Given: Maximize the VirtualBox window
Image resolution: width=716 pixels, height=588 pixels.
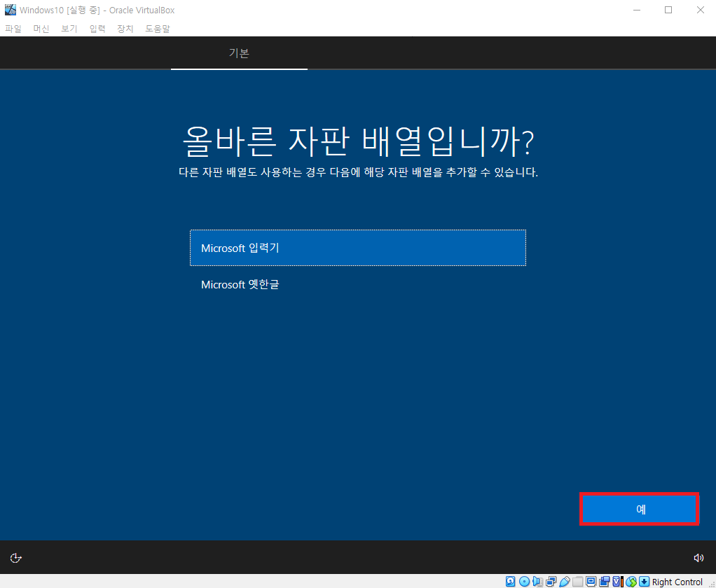Looking at the screenshot, I should [668, 10].
